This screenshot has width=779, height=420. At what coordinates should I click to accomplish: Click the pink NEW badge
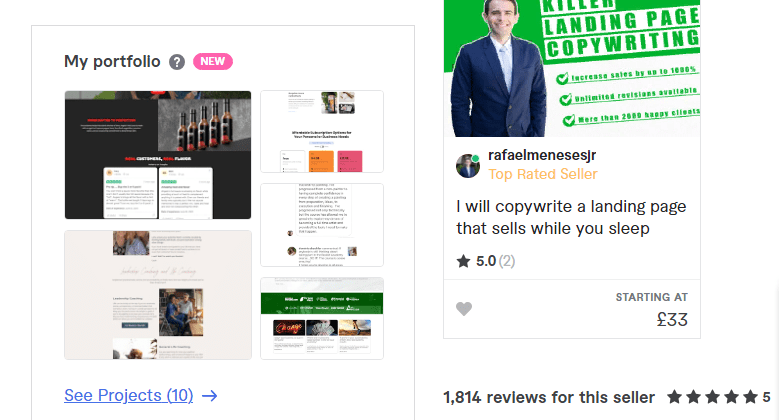click(213, 62)
